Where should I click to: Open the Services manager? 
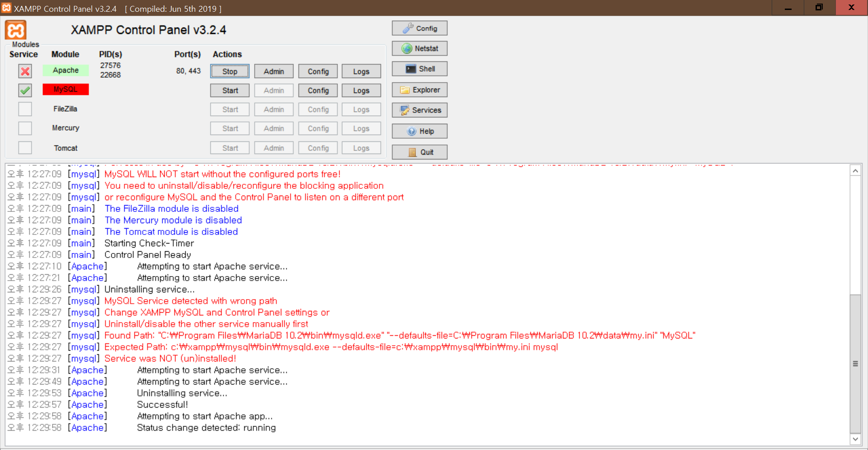tap(420, 110)
